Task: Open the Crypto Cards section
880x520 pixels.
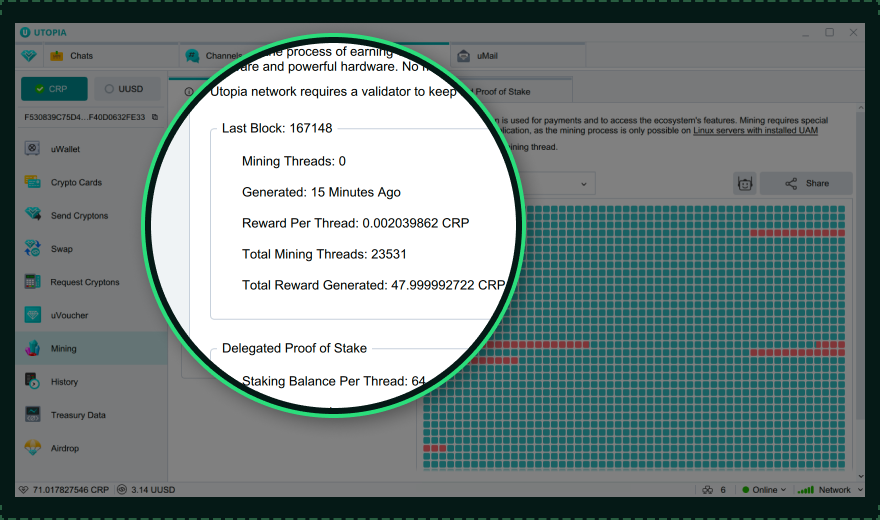Action: [x=91, y=182]
